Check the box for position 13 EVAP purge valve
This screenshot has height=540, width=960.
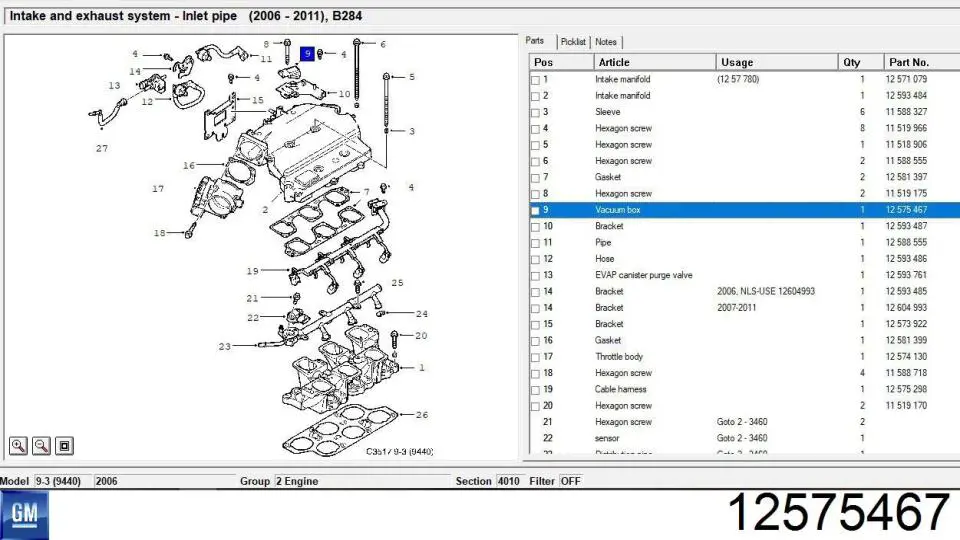pos(536,276)
